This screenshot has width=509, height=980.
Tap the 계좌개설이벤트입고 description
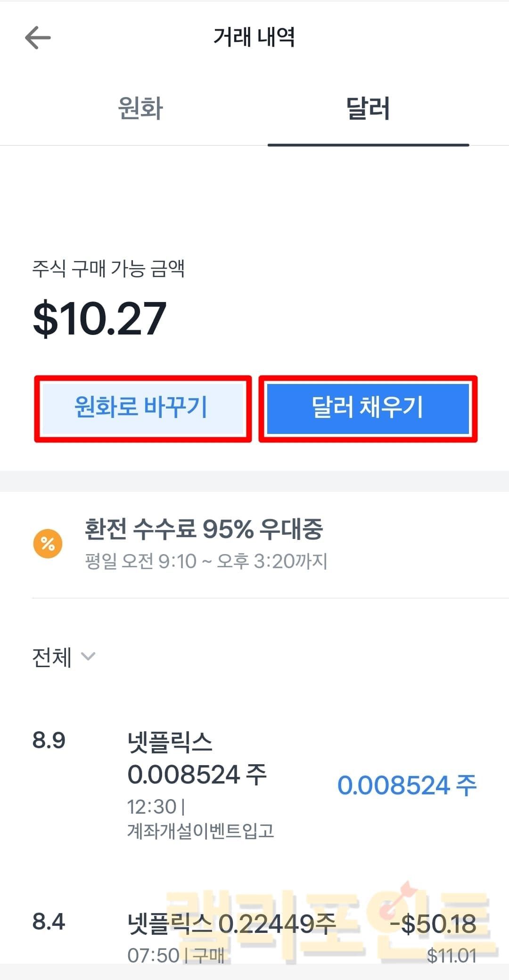200,831
